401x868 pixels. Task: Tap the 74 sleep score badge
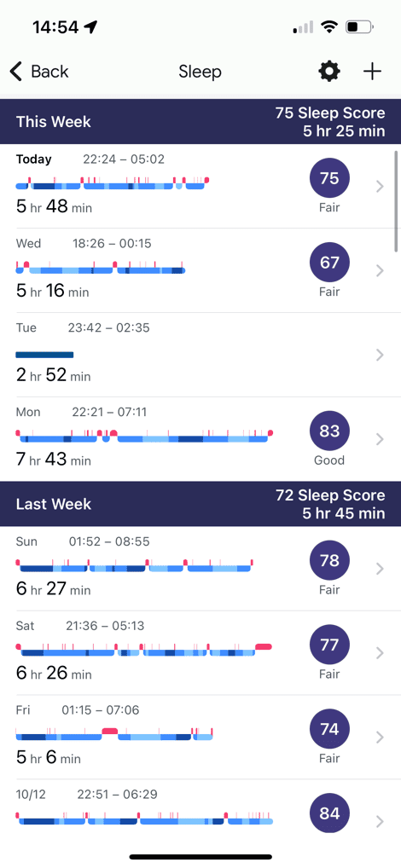pos(329,729)
